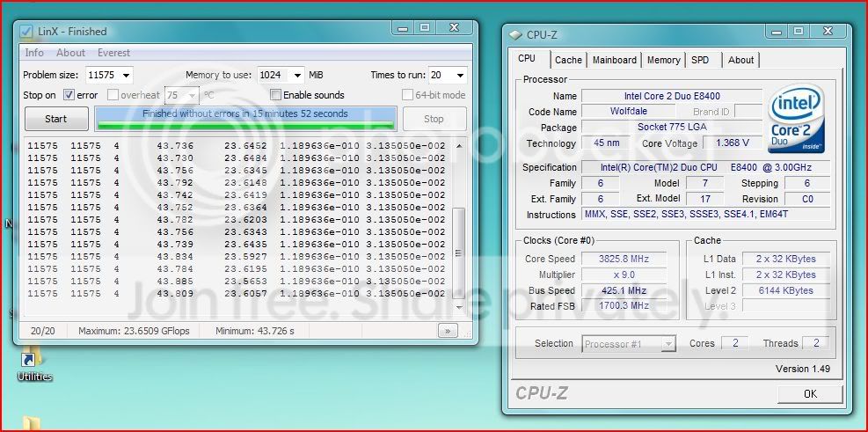Click the CPU-Z title bar icon
Image resolution: width=868 pixels, height=432 pixels.
coord(515,35)
